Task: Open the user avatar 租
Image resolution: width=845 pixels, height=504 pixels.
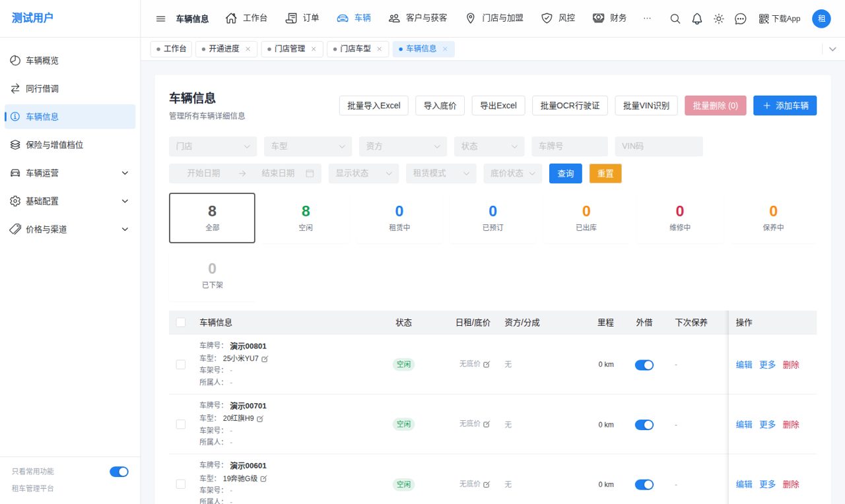Action: [x=821, y=18]
